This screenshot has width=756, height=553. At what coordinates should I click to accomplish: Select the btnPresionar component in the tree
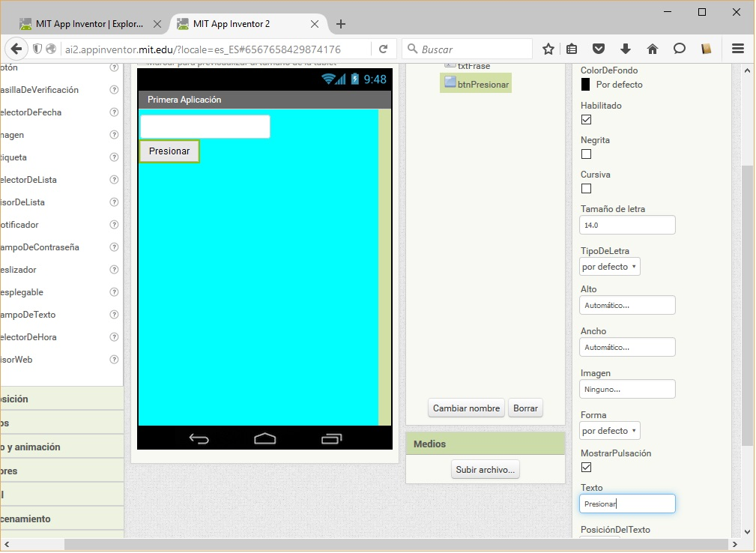coord(483,85)
